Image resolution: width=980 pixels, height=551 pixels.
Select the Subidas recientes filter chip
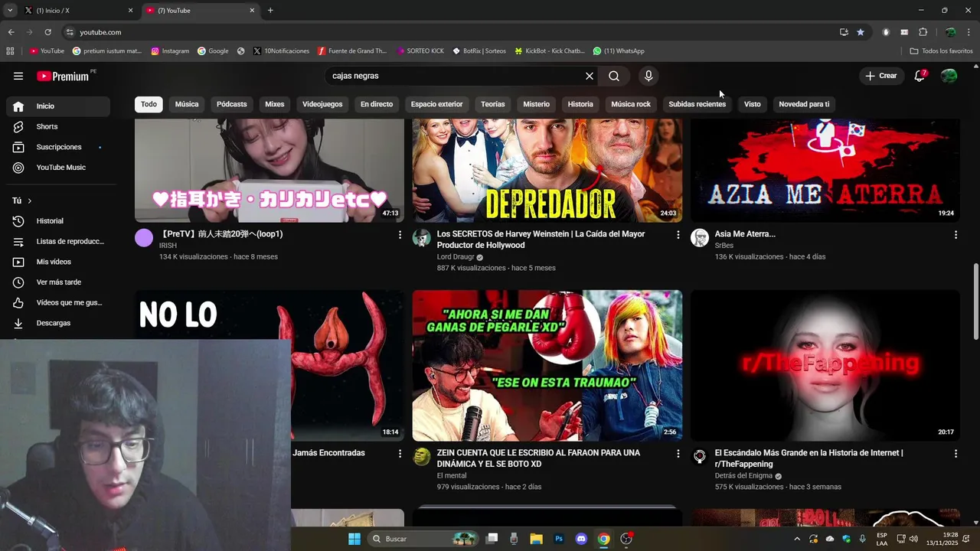(697, 104)
